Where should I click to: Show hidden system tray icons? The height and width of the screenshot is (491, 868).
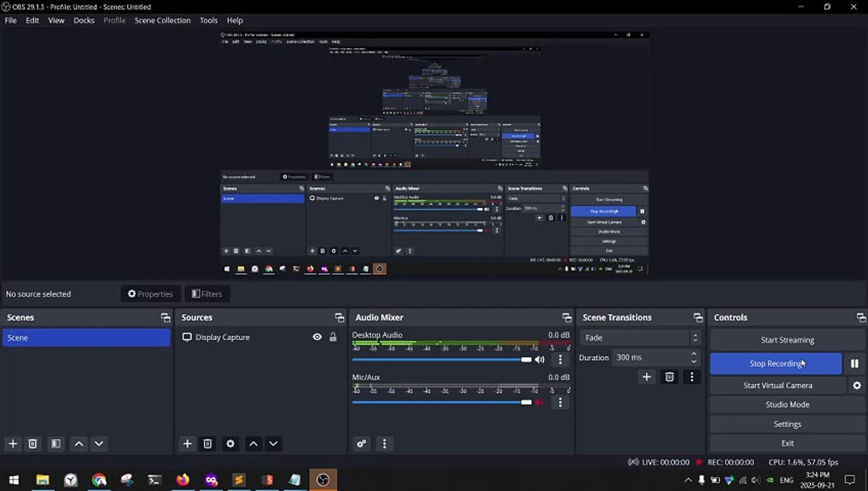coord(688,480)
